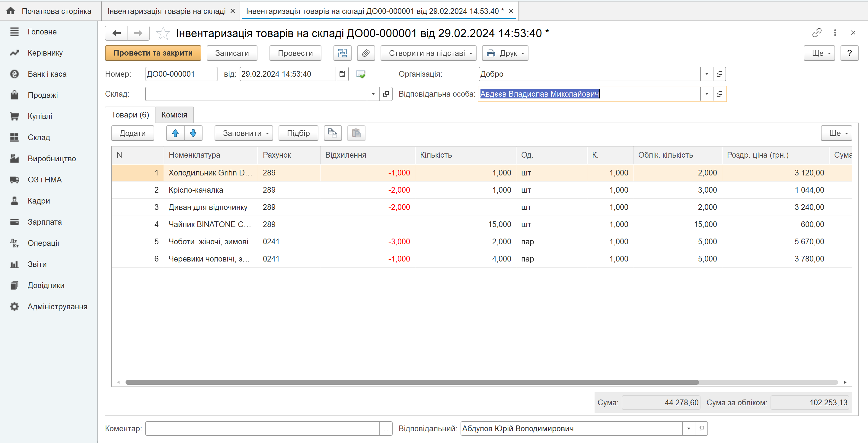Select the Товари (6) tab
Screen dimensions: 868x443
click(130, 115)
